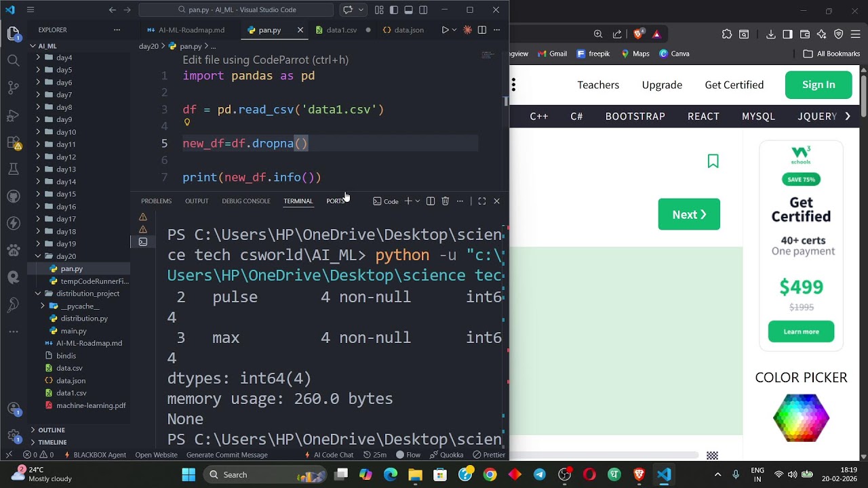
Task: Open the OUTPUT panel tab
Action: tap(197, 201)
